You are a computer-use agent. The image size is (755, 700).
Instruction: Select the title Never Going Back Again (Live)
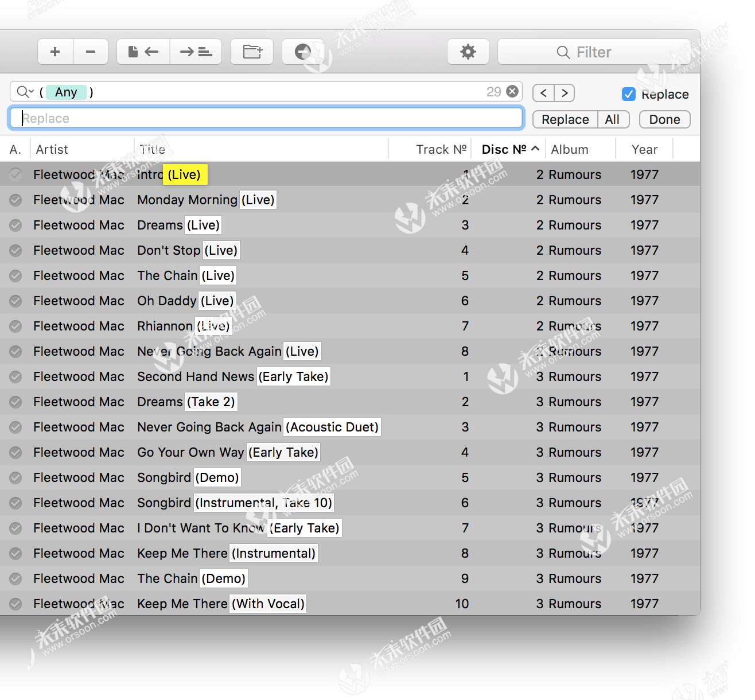click(x=228, y=351)
